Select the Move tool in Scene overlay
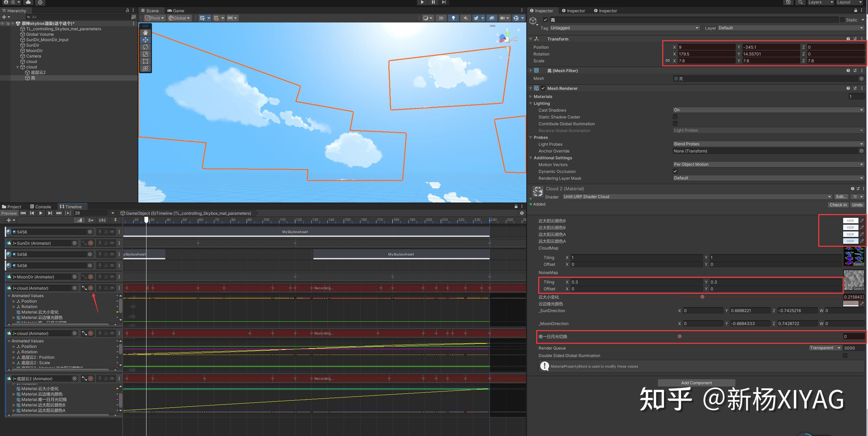Viewport: 868px width, 436px height. click(x=145, y=39)
